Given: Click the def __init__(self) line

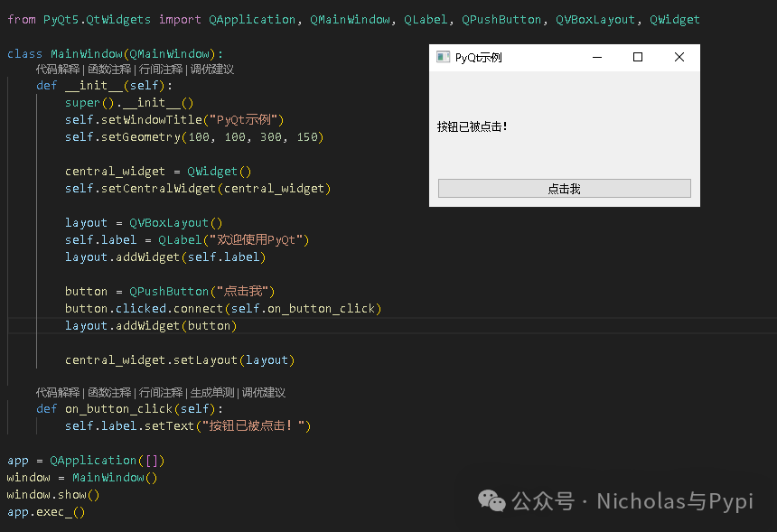Looking at the screenshot, I should click(x=104, y=86).
